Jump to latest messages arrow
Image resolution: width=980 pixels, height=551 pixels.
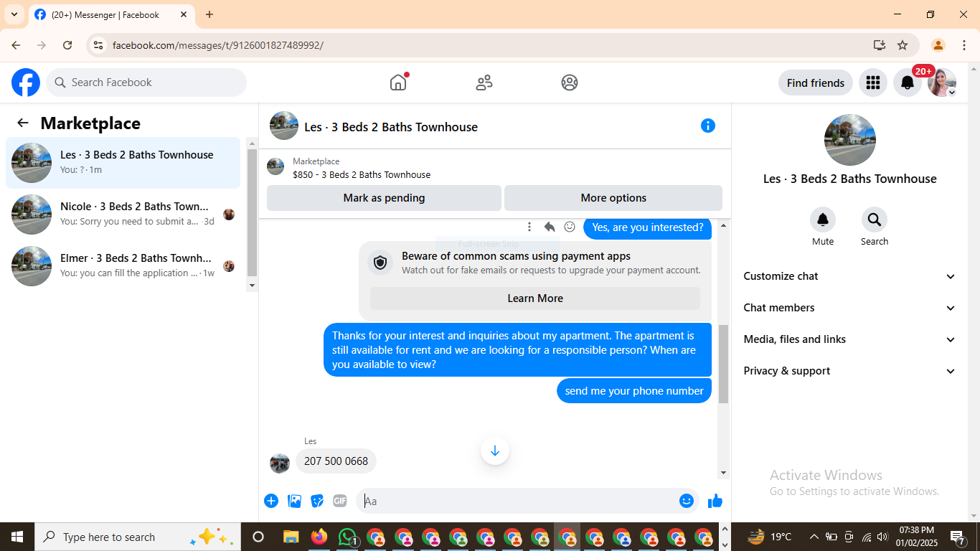(x=495, y=451)
